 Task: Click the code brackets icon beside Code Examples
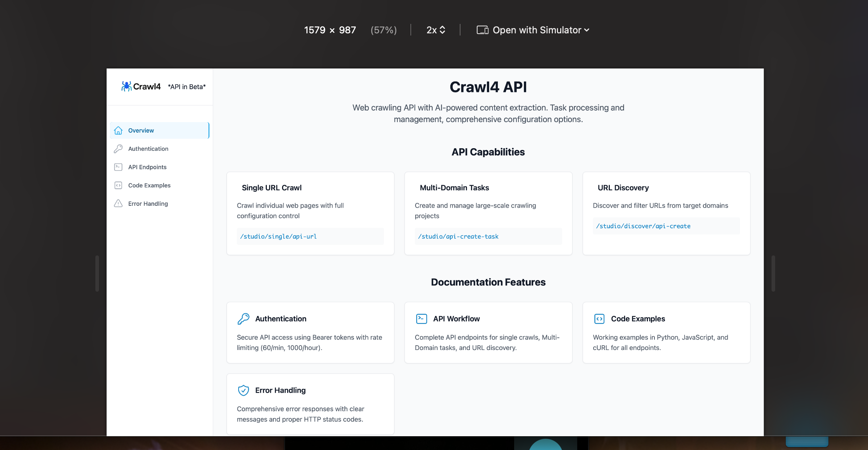(118, 185)
